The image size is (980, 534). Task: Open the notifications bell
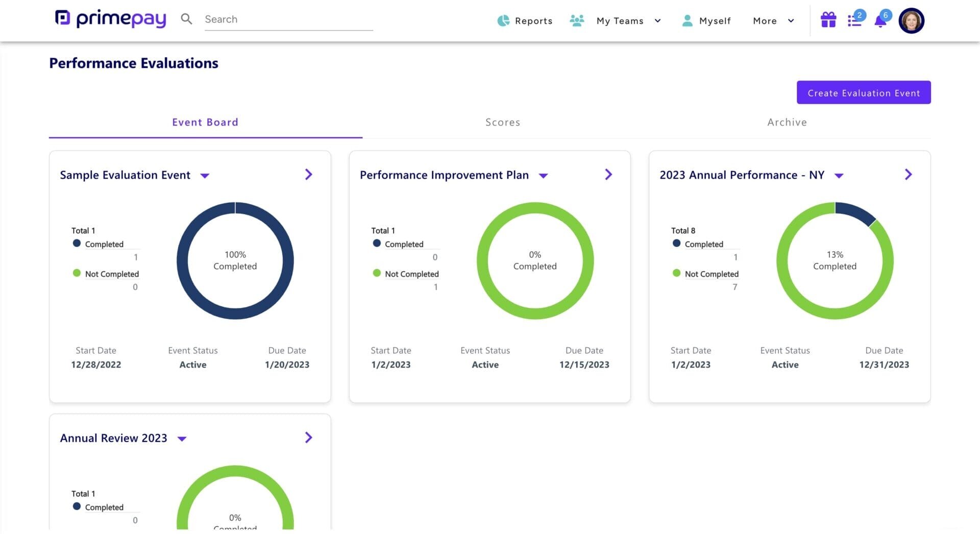pyautogui.click(x=880, y=21)
